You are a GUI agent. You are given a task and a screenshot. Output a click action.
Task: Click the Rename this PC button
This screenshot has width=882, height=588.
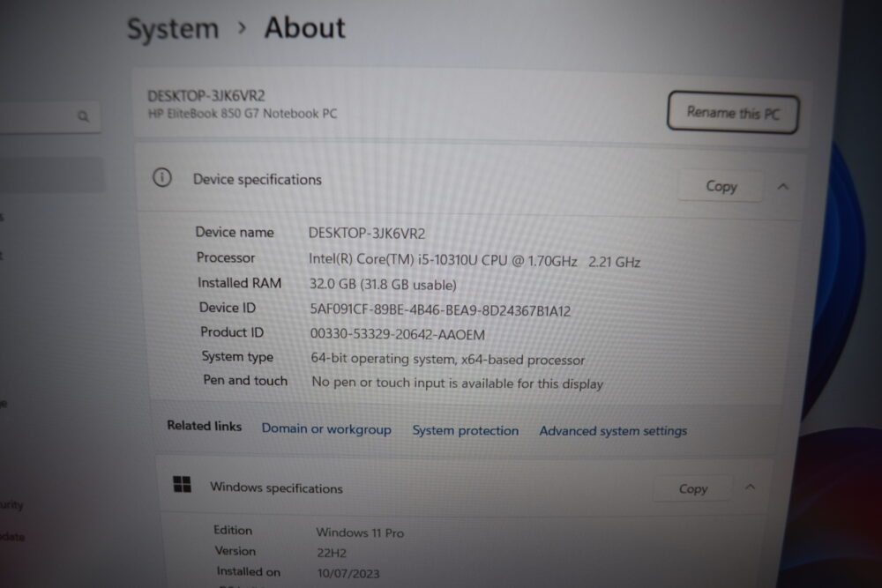(x=733, y=113)
